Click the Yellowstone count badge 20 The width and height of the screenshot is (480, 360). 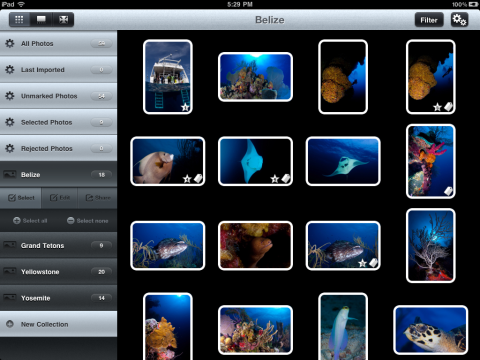[x=101, y=272]
